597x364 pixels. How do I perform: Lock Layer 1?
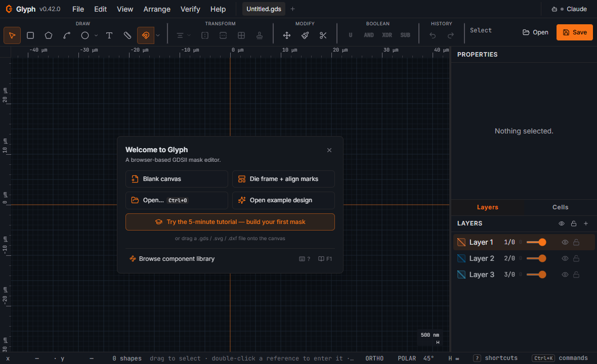click(576, 242)
